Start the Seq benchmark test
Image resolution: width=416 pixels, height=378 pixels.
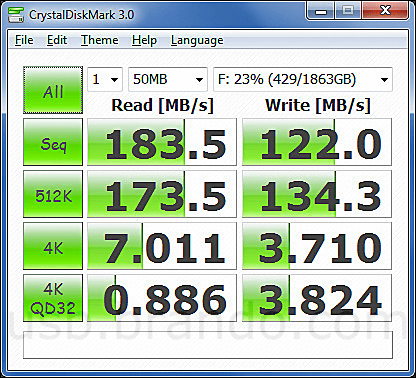click(53, 142)
